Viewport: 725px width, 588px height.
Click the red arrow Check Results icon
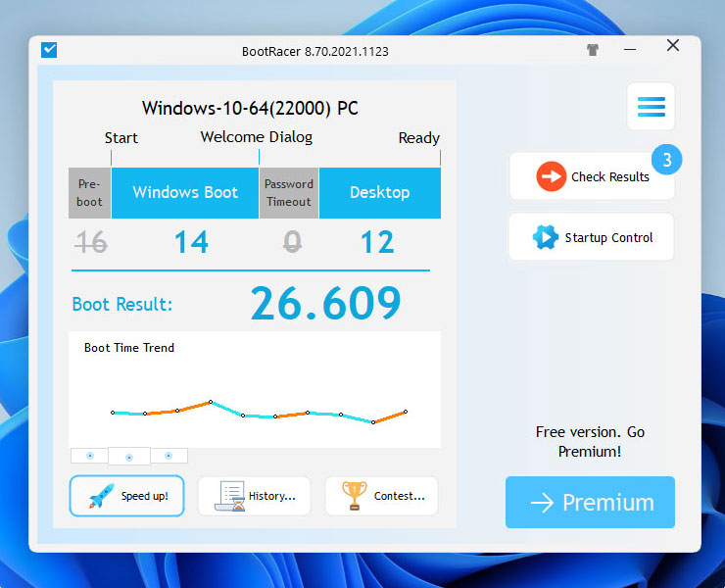[552, 176]
